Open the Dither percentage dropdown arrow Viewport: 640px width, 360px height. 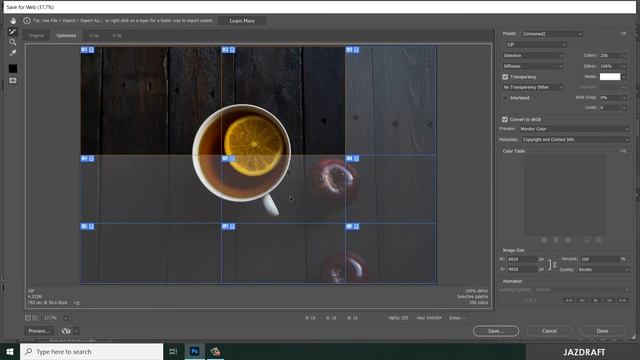pos(624,66)
